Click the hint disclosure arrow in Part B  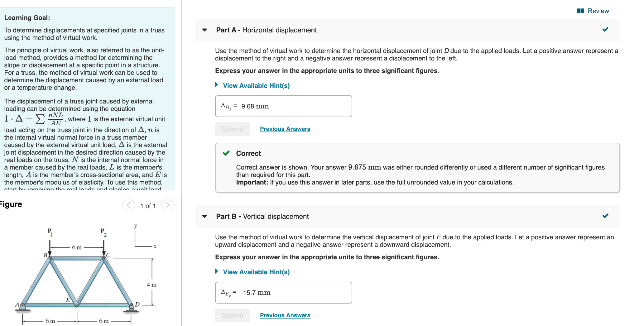coord(216,271)
